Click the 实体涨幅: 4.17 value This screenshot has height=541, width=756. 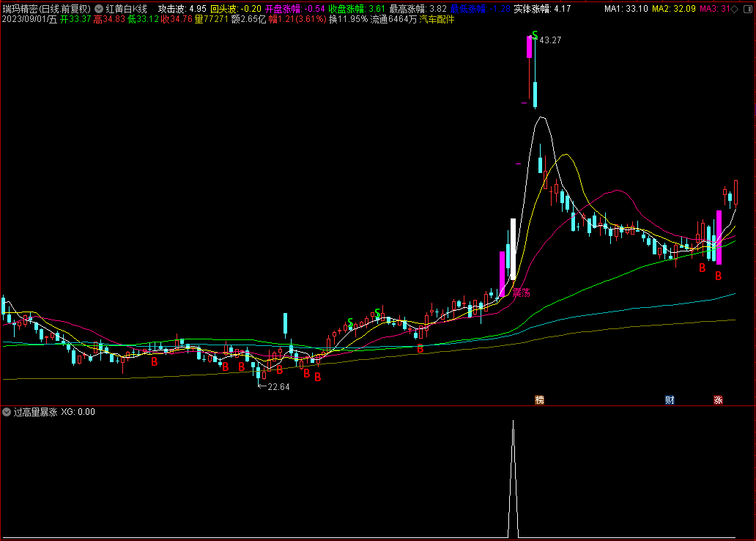(x=542, y=9)
